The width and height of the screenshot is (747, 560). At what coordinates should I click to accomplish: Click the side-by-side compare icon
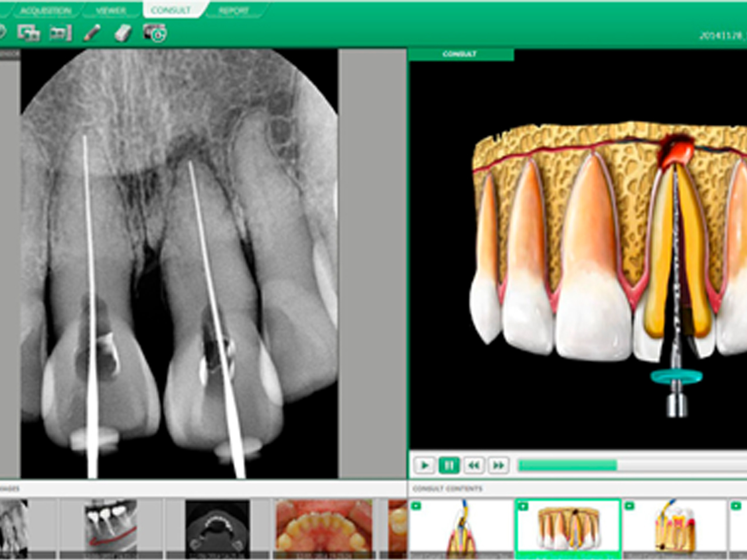[x=60, y=33]
